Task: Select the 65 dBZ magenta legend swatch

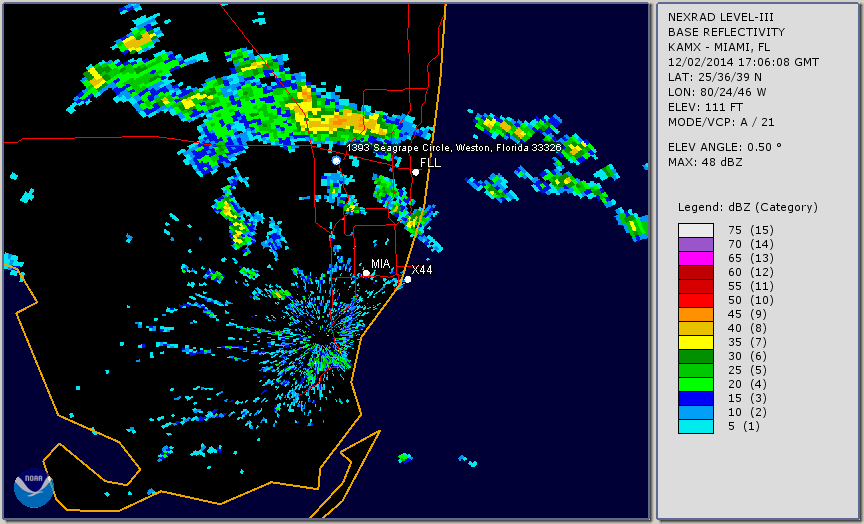Action: click(695, 258)
